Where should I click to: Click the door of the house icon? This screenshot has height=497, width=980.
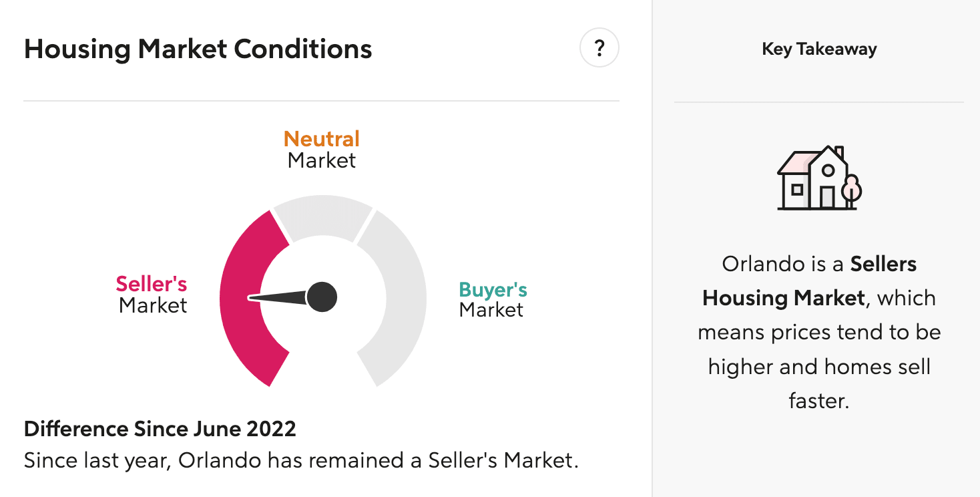click(827, 197)
